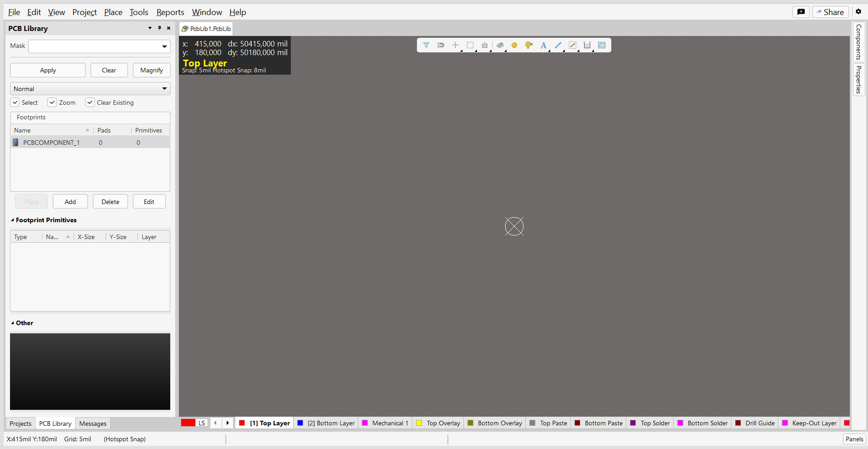The height and width of the screenshot is (449, 868).
Task: Open settings gear icon
Action: click(858, 12)
